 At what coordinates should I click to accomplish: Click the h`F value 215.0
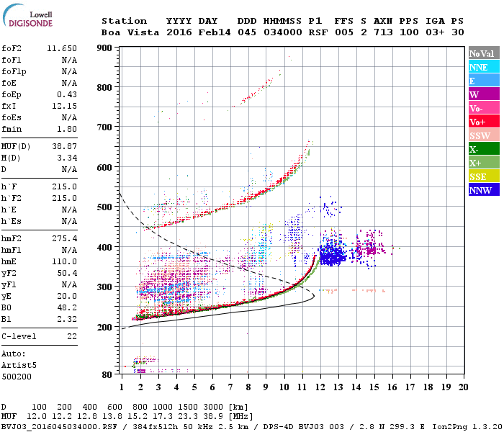[64, 186]
